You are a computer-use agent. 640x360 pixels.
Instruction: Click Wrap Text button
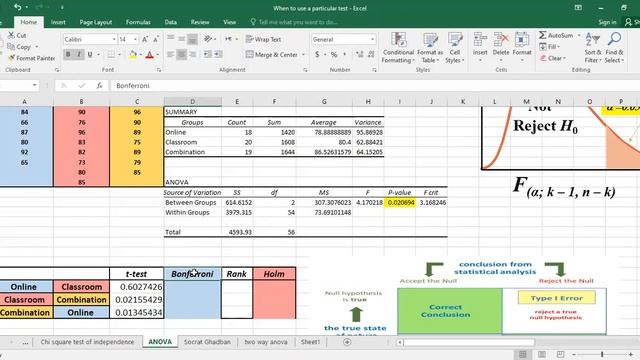pyautogui.click(x=263, y=39)
